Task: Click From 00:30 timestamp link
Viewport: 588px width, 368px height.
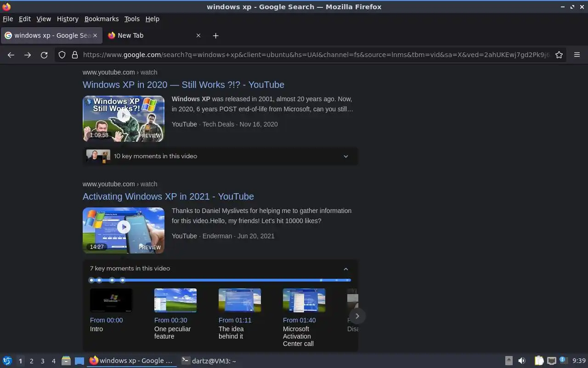Action: (170, 320)
